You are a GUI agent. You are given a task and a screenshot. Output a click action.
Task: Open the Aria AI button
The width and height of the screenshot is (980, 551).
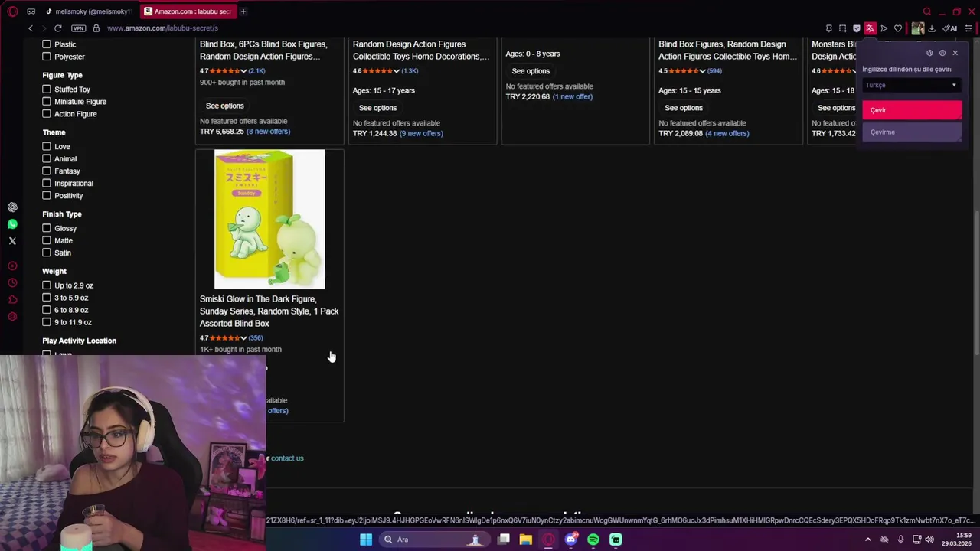(x=950, y=28)
